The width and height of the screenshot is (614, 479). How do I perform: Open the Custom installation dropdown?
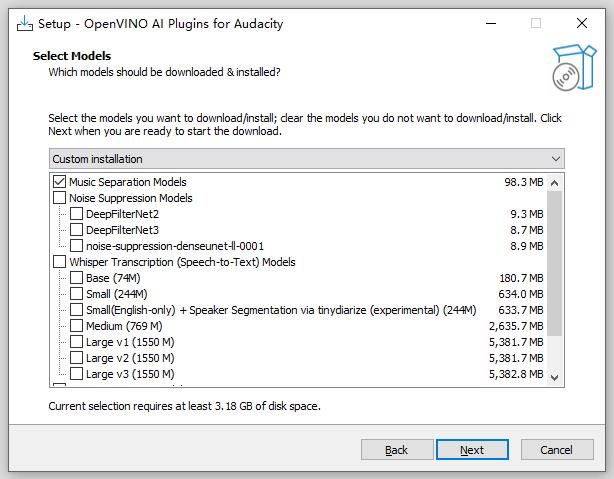tap(307, 159)
